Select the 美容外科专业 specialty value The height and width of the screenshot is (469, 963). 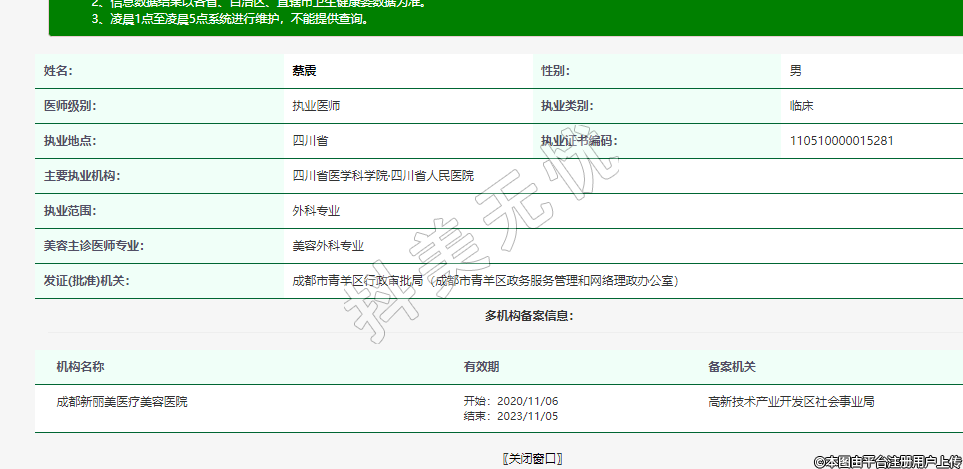point(328,246)
